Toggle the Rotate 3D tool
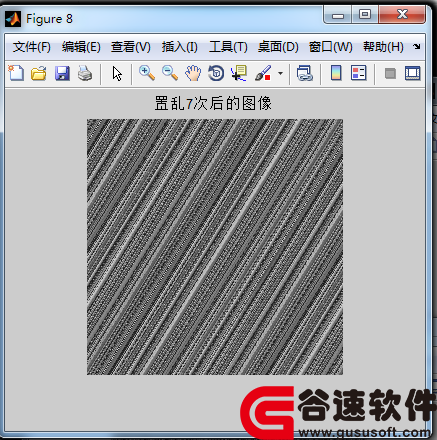The image size is (437, 440). (x=216, y=73)
